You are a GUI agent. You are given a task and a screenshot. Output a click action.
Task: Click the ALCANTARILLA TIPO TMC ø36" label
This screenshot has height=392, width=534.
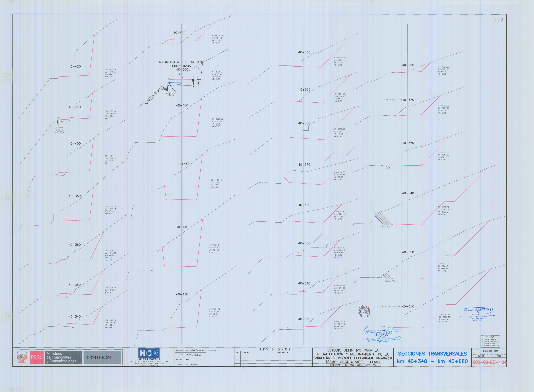[181, 62]
